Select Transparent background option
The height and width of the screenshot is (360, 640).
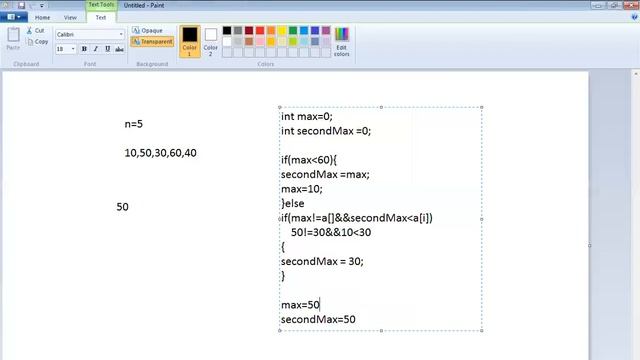pyautogui.click(x=152, y=41)
